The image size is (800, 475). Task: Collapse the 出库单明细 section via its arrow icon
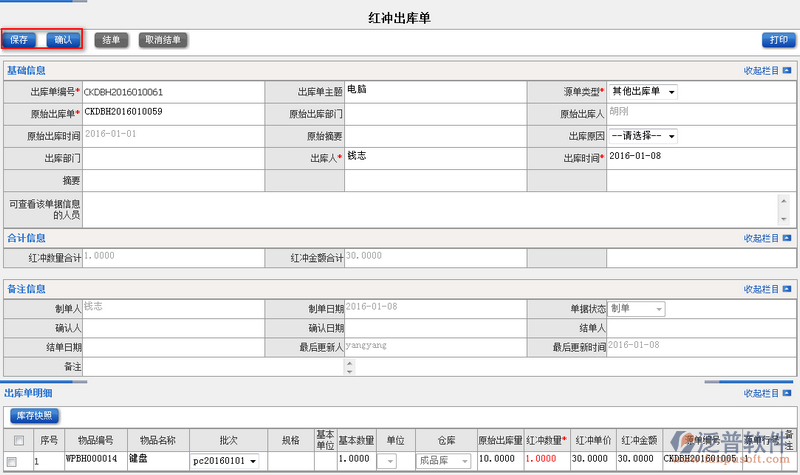[x=787, y=394]
